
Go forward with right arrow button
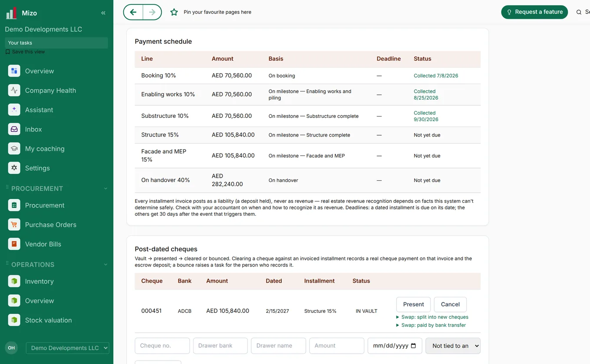[152, 12]
